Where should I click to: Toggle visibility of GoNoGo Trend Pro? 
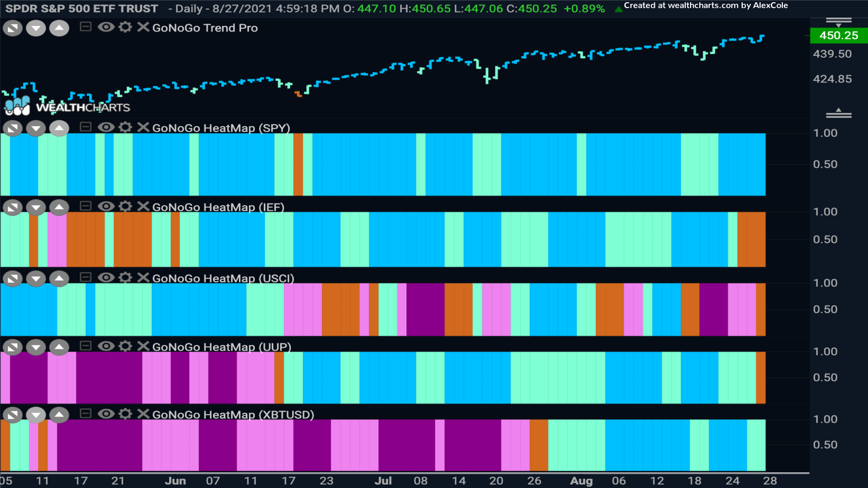[106, 28]
